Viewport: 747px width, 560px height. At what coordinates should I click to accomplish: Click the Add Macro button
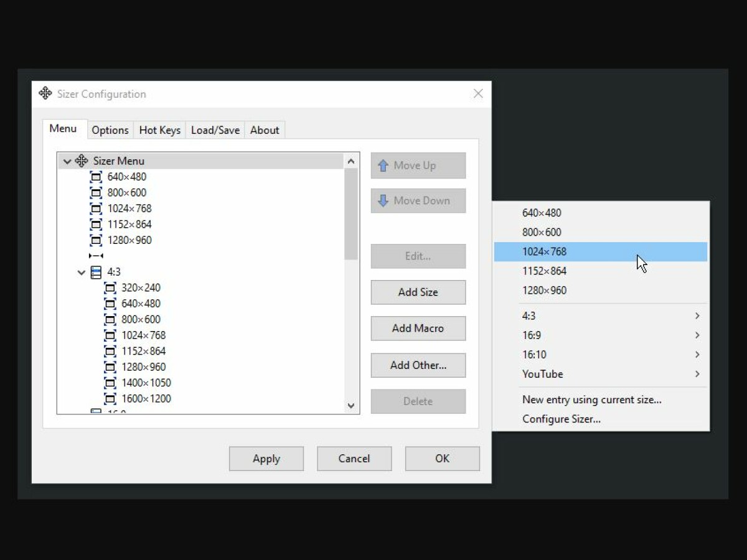coord(418,329)
